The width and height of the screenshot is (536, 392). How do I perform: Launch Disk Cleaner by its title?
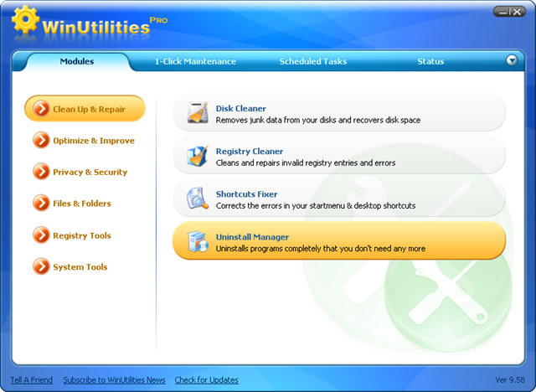coord(240,108)
